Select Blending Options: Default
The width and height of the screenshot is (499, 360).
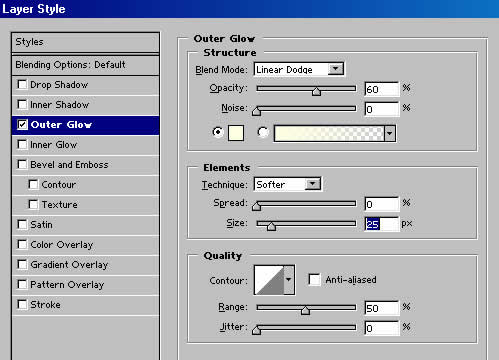pos(85,65)
